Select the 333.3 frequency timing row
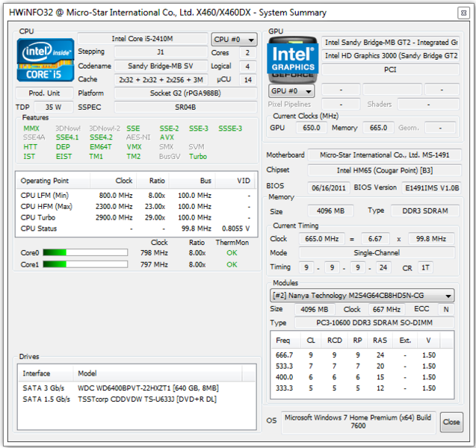The height and width of the screenshot is (448, 476). click(x=362, y=388)
